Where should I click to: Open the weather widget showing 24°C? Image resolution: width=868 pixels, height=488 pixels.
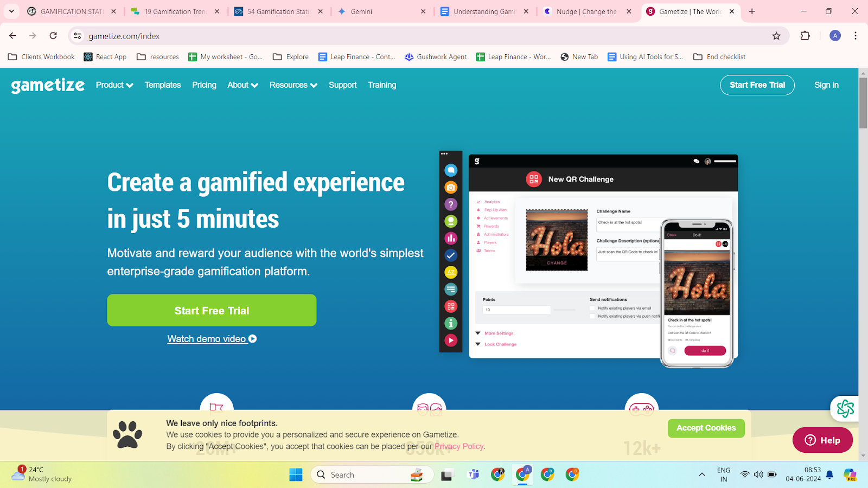(x=42, y=474)
